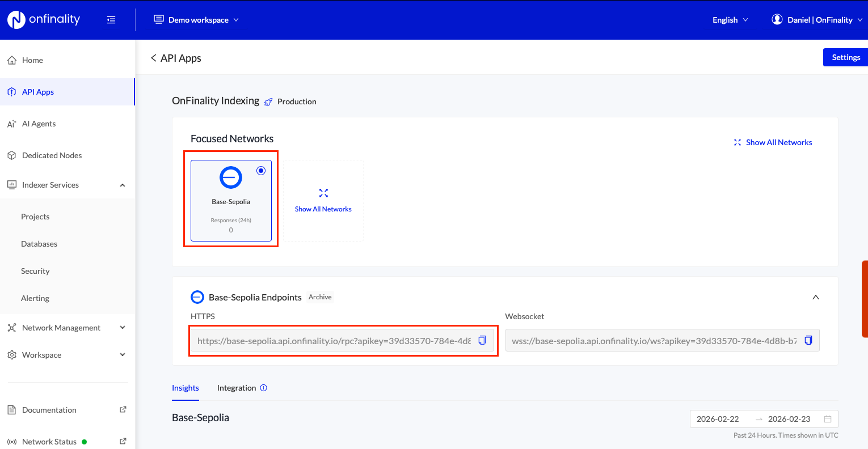Select the Insights tab
868x449 pixels.
tap(185, 388)
